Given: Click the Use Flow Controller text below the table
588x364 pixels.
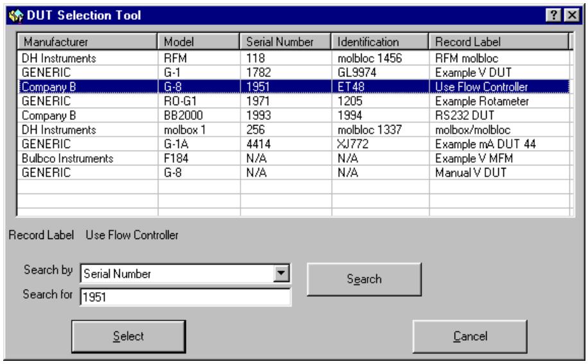Looking at the screenshot, I should (132, 235).
